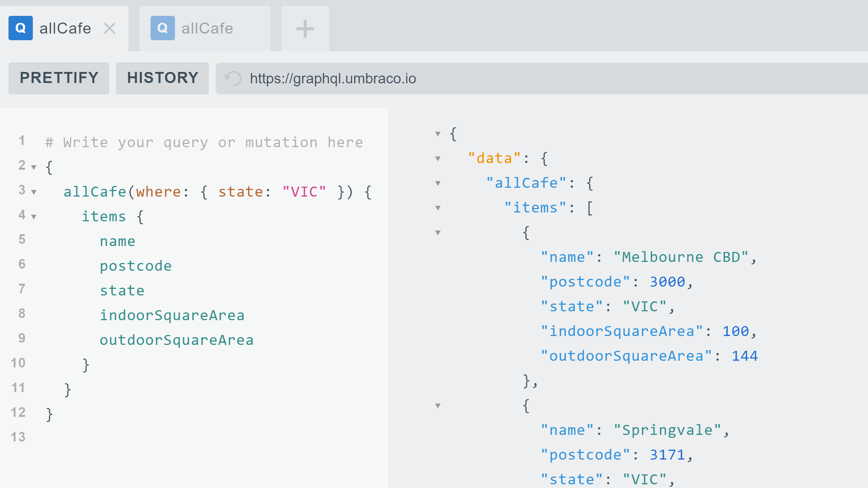The height and width of the screenshot is (488, 868).
Task: Open a new query tab with the plus icon
Action: 304,28
